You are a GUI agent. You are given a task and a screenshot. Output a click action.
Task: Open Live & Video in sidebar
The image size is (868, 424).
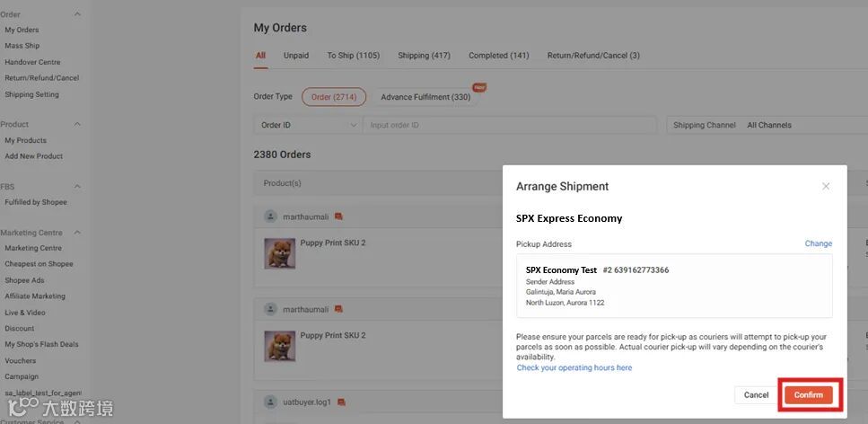(25, 313)
